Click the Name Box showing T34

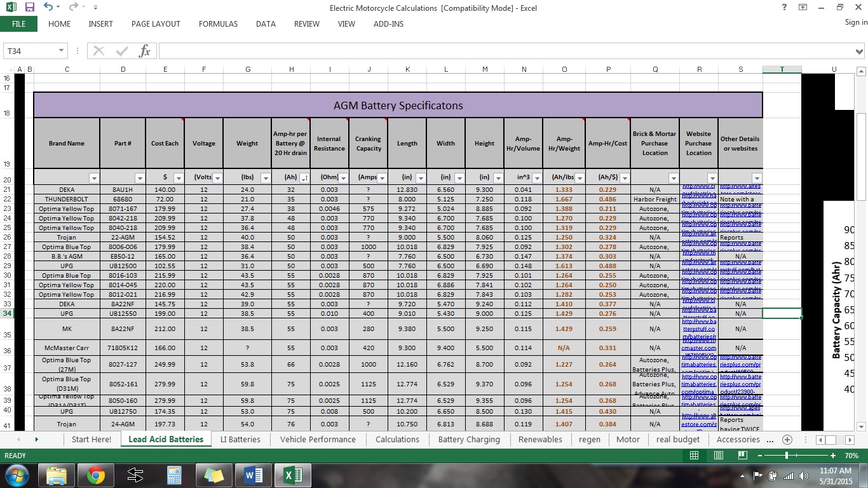[x=31, y=51]
